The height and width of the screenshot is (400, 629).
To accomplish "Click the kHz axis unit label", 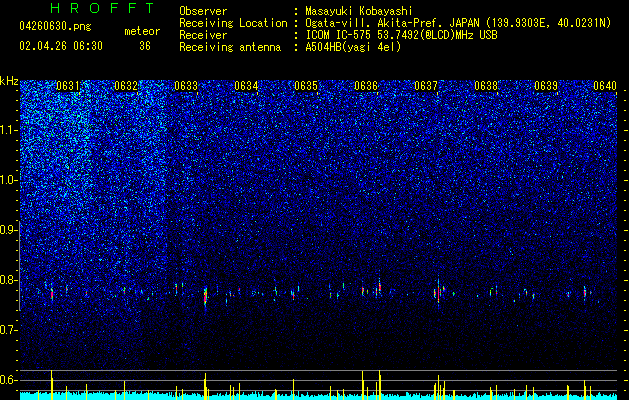I will coord(9,81).
